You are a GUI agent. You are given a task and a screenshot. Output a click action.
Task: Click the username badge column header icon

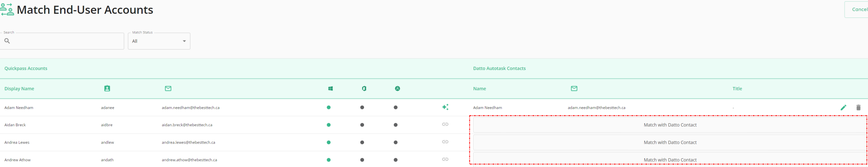(107, 88)
